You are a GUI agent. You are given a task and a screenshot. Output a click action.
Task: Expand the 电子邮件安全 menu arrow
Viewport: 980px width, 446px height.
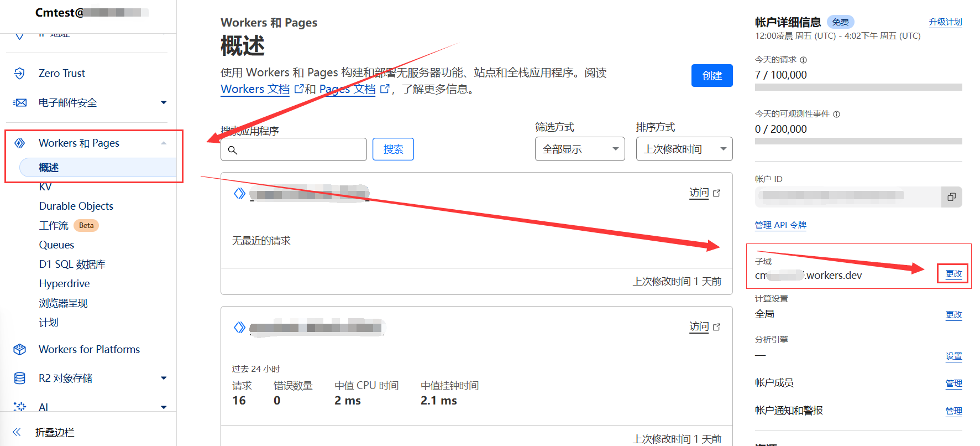(x=164, y=103)
